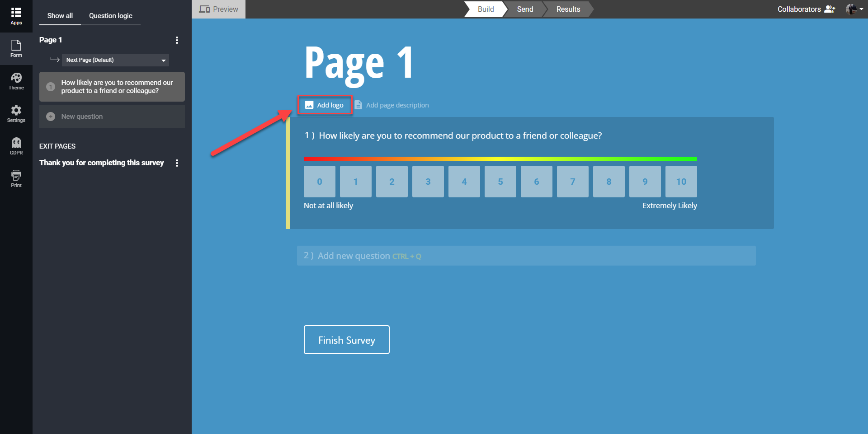The width and height of the screenshot is (868, 434).
Task: Expand the Next Page (Default) dropdown
Action: pyautogui.click(x=115, y=60)
